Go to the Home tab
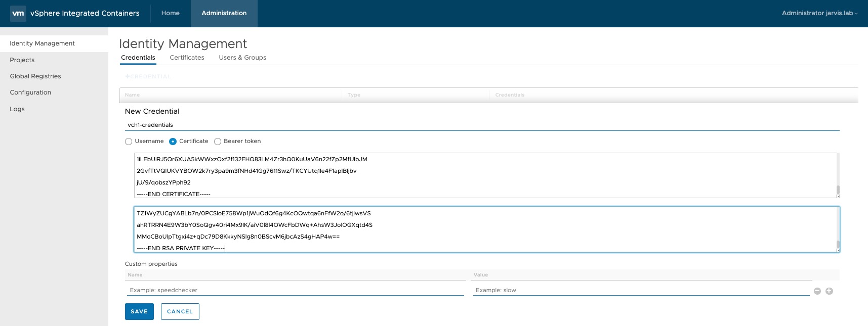 171,13
